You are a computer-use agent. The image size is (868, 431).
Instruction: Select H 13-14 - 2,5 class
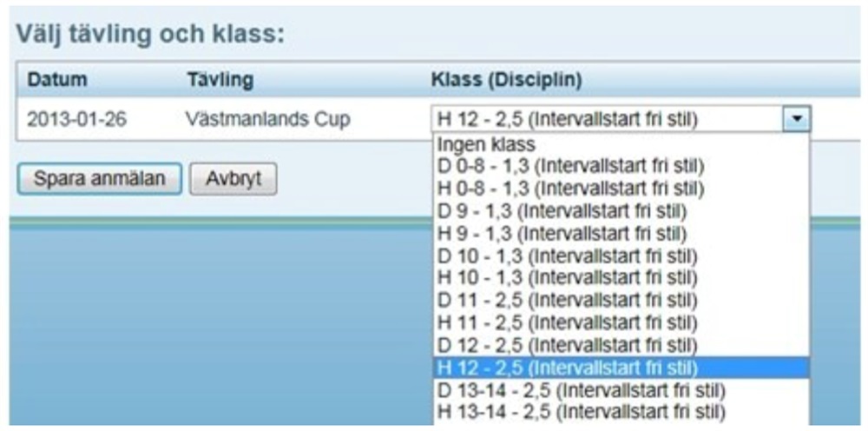621,412
